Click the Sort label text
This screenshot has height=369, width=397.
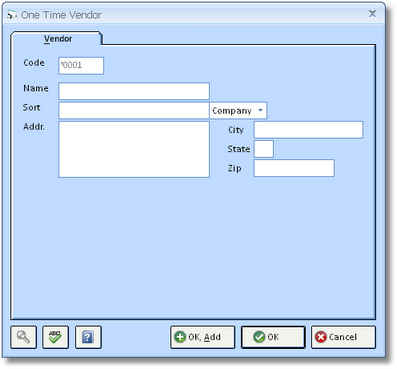tap(31, 107)
